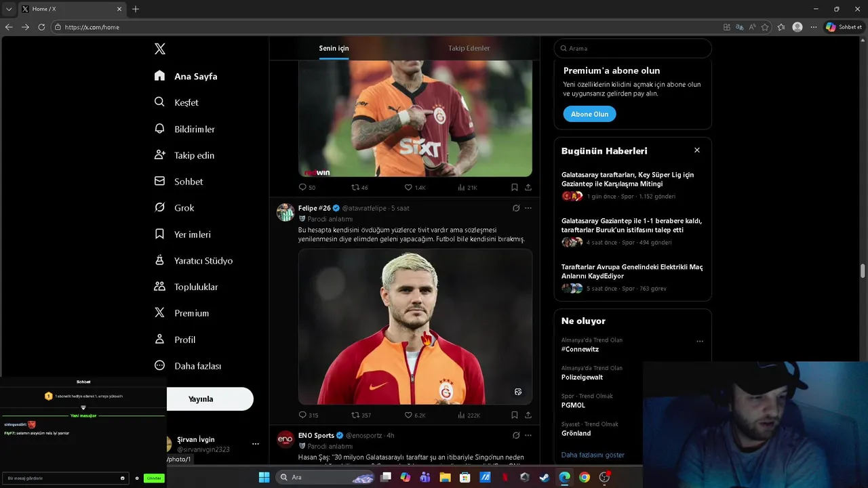Open Grok explain icon on Felipe post
This screenshot has height=488, width=868.
pyautogui.click(x=516, y=208)
